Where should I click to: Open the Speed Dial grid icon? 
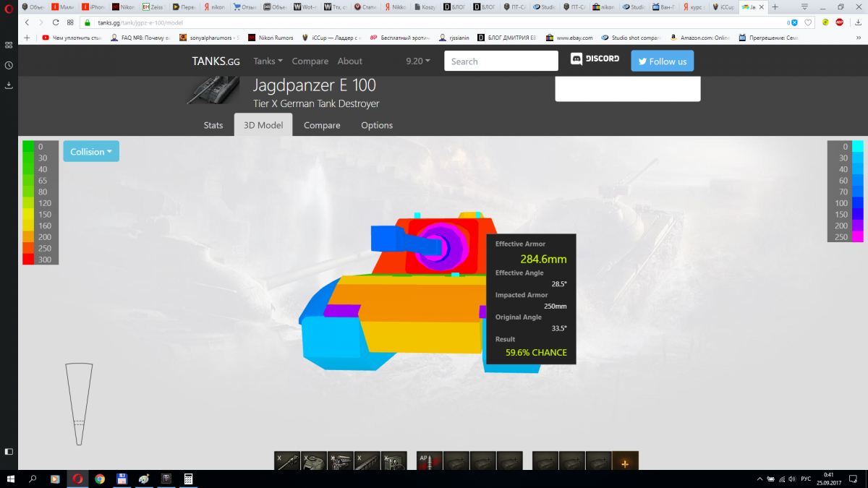pos(69,22)
